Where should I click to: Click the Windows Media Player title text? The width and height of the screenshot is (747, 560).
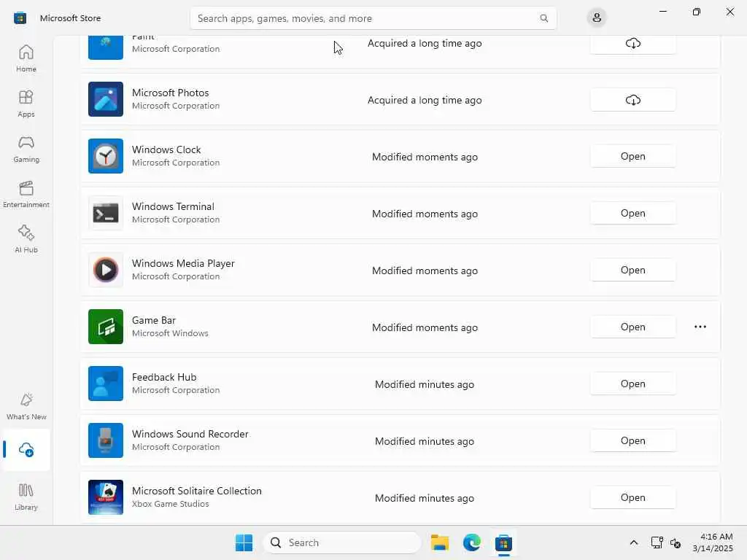coord(183,263)
